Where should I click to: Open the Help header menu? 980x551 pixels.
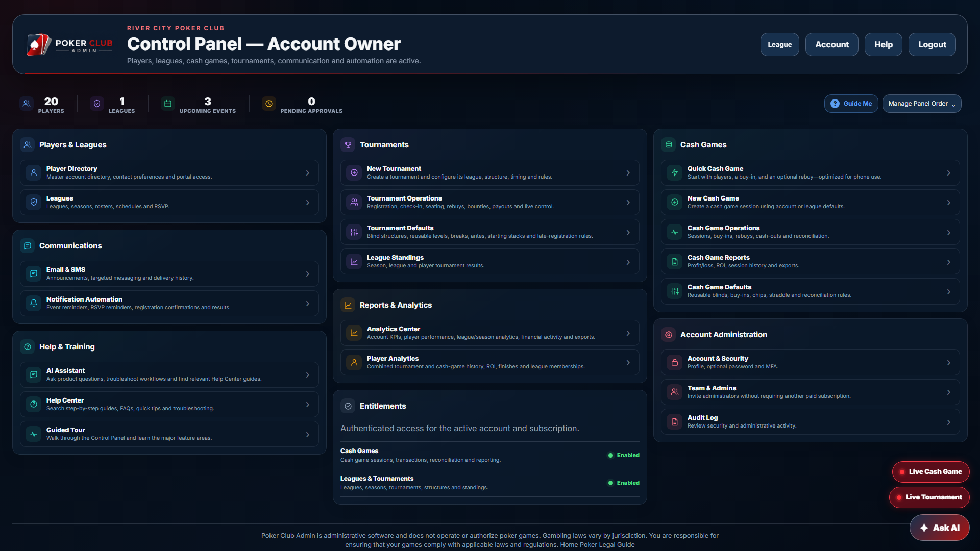click(884, 45)
